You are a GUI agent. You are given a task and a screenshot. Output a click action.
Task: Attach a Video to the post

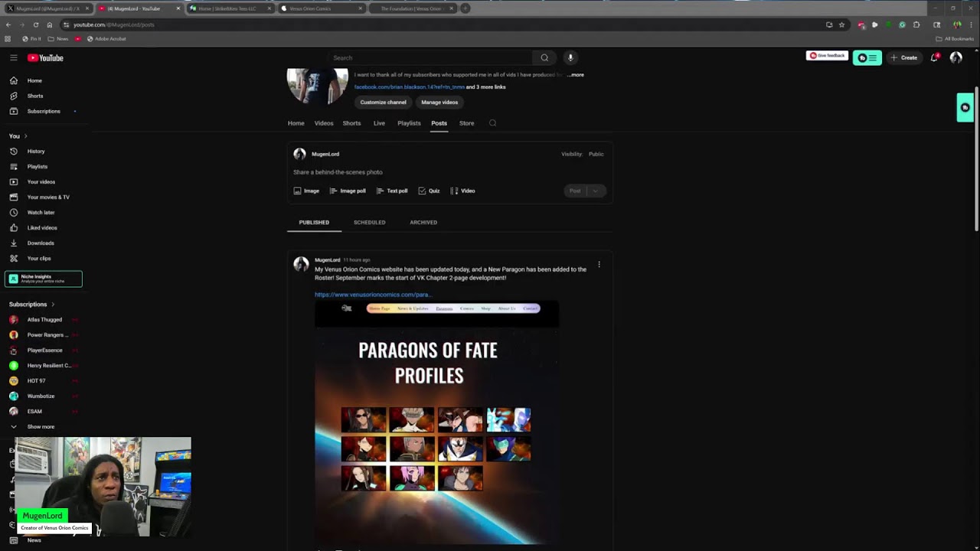point(462,191)
